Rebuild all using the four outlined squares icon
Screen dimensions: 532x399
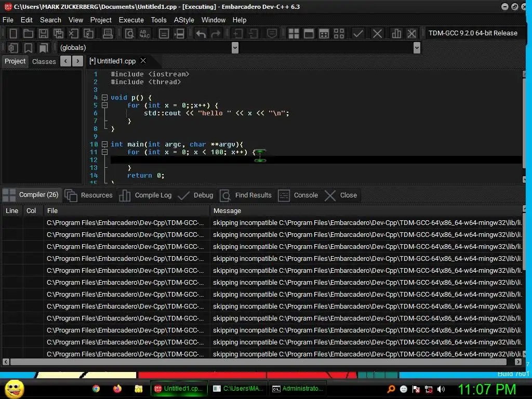[x=339, y=34]
